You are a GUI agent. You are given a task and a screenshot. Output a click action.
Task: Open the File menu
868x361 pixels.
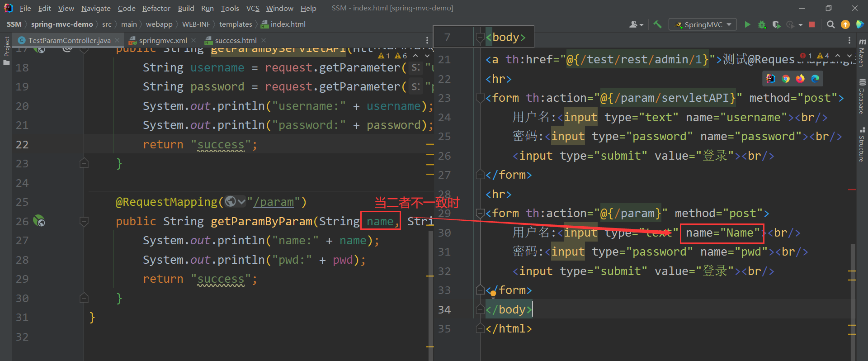25,8
